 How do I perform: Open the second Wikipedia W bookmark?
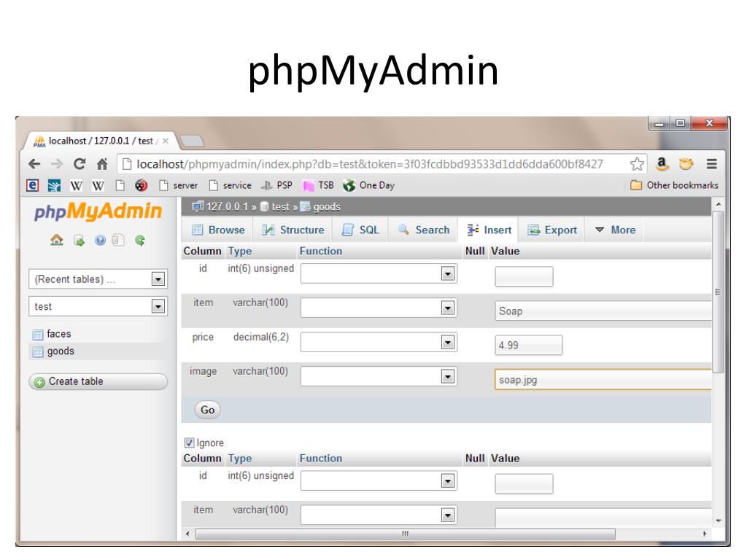pyautogui.click(x=98, y=186)
